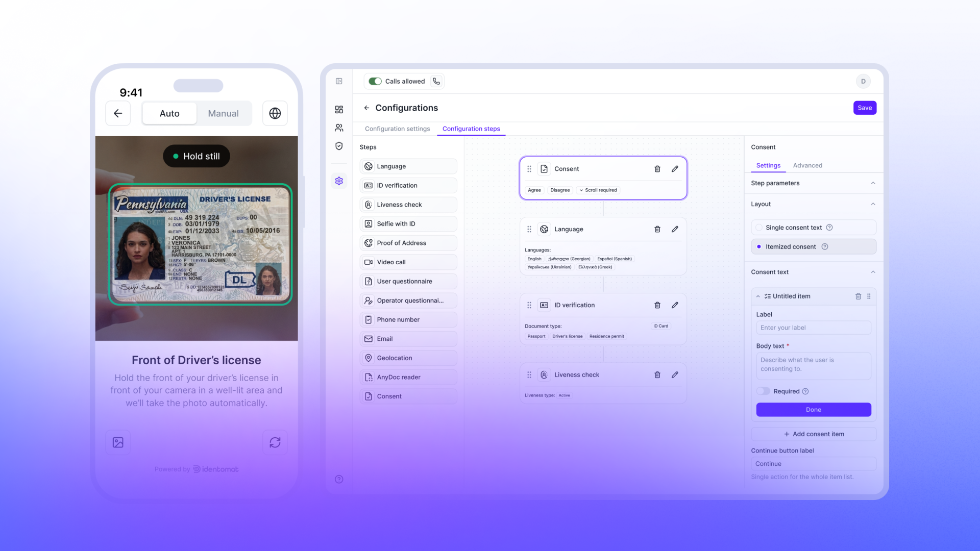Collapse Step parameters section
980x551 pixels.
[873, 183]
